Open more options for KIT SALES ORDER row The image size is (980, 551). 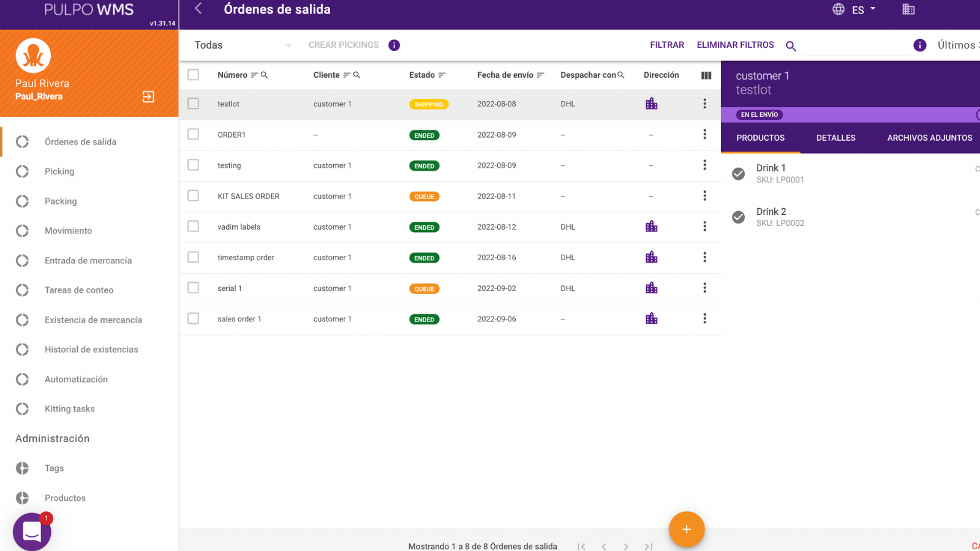(705, 195)
